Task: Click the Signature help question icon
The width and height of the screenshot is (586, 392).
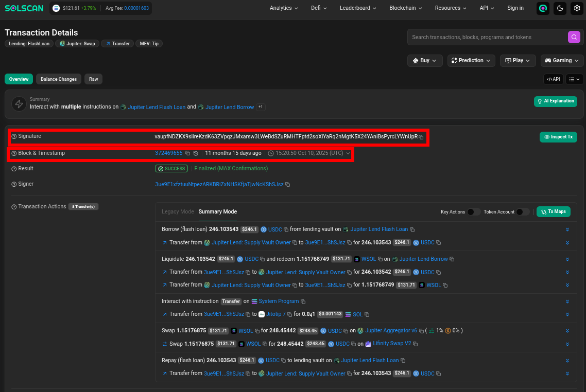Action: (x=14, y=136)
